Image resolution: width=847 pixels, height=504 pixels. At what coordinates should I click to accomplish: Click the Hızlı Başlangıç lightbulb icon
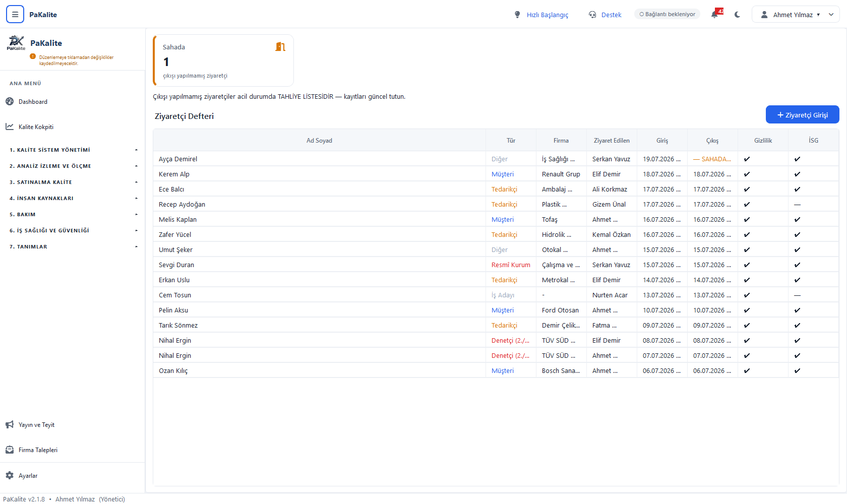click(x=517, y=15)
